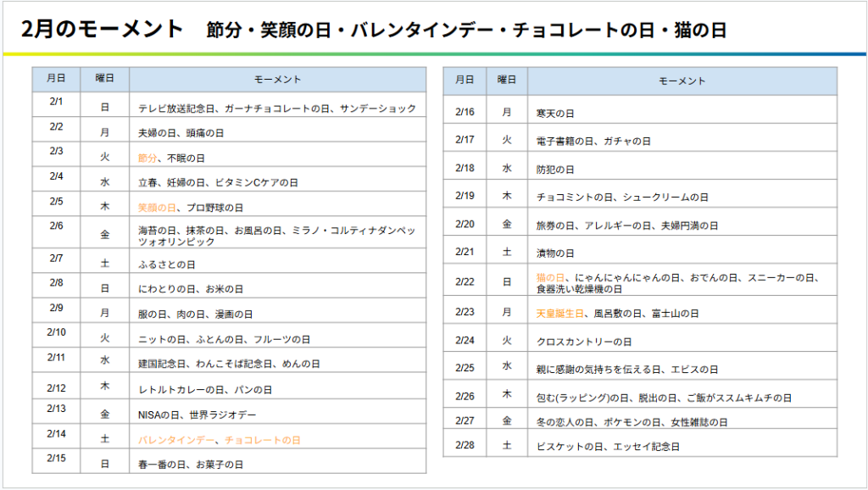868x490 pixels.
Task: Click the orange チョコレートの日 text
Action: coord(263,440)
